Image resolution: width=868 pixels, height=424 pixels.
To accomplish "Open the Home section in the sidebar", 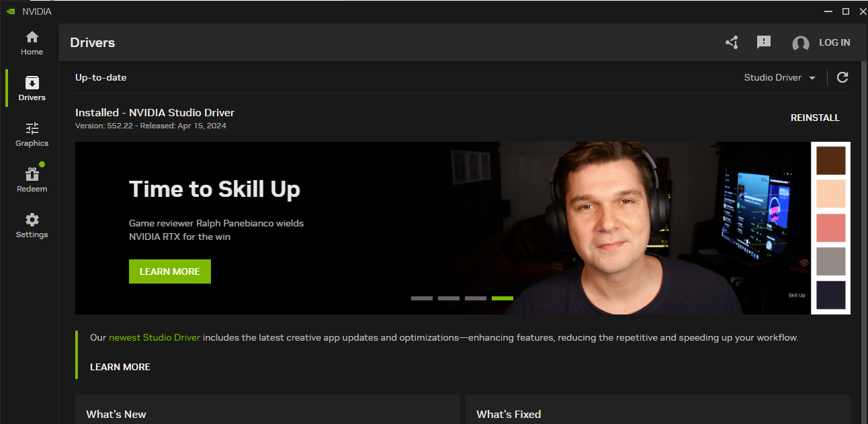I will tap(32, 42).
